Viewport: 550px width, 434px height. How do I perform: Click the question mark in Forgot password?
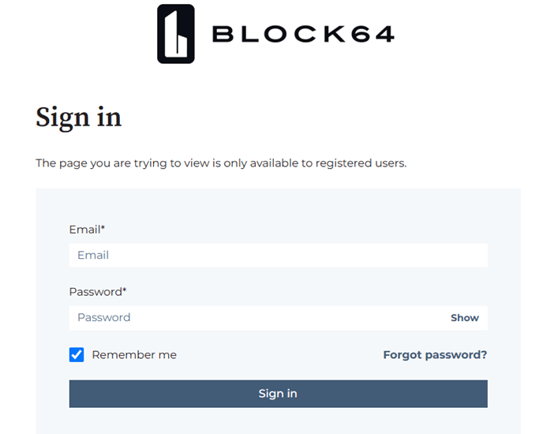(484, 354)
